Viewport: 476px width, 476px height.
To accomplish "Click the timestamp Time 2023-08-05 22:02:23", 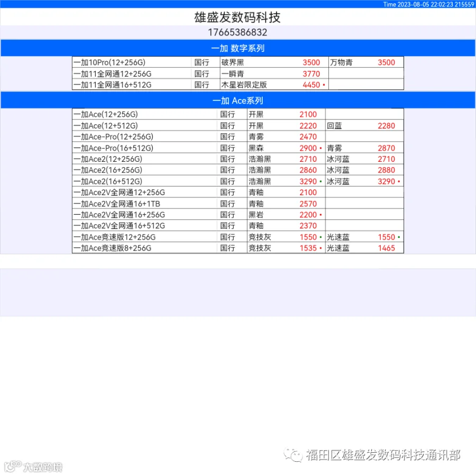I will [418, 4].
